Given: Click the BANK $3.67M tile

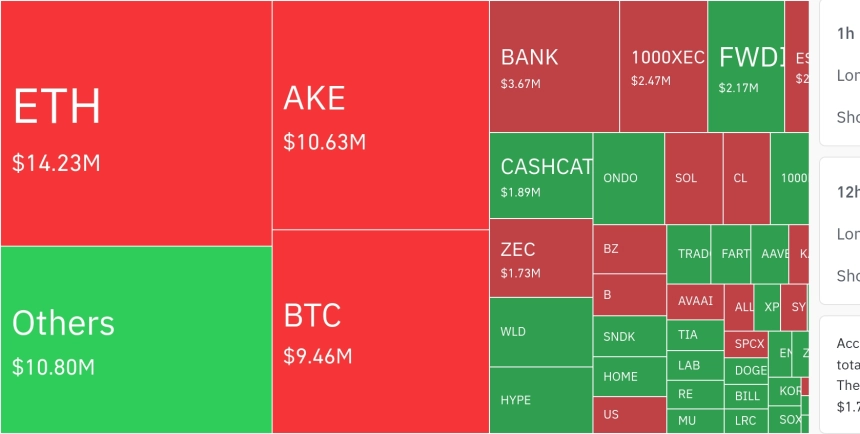Looking at the screenshot, I should tap(555, 66).
